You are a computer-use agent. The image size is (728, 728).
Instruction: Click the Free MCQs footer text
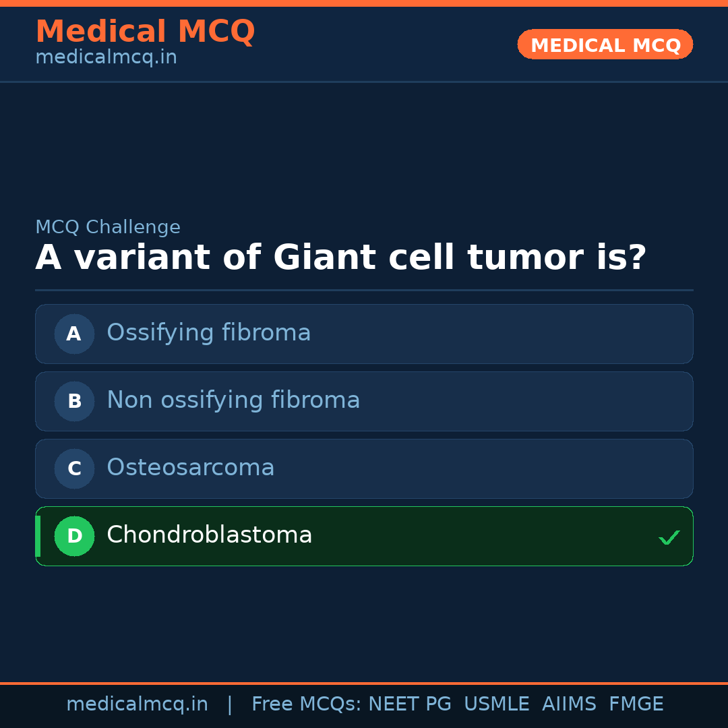pos(306,704)
